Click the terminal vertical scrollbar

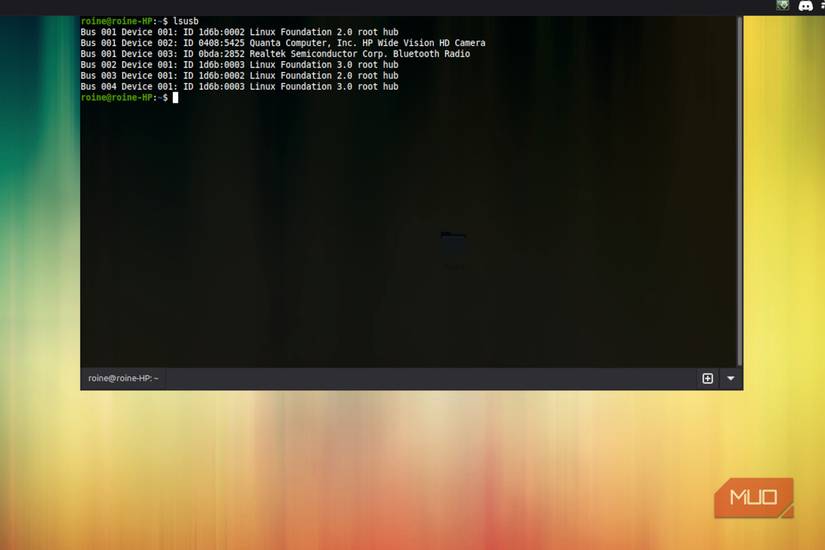click(740, 191)
